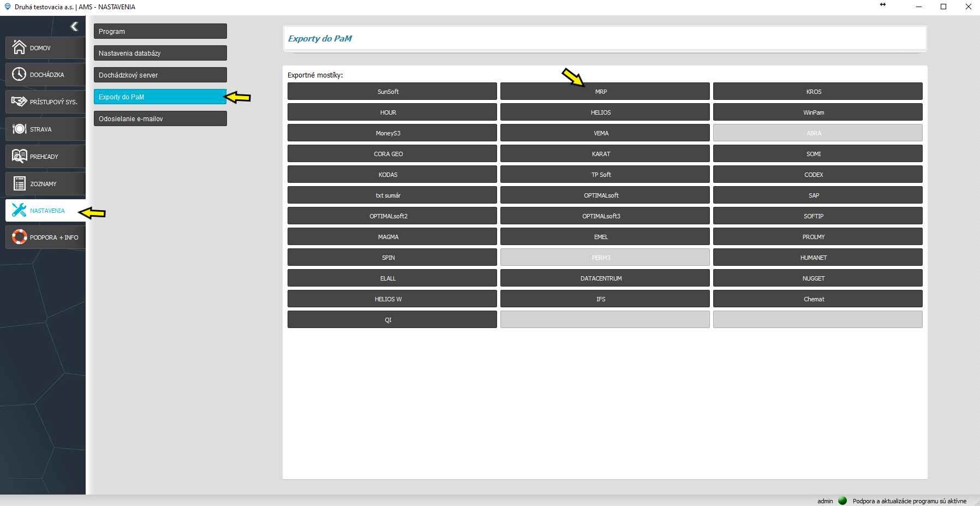Select the Exporty do PaM section
The width and height of the screenshot is (980, 506).
tap(160, 97)
